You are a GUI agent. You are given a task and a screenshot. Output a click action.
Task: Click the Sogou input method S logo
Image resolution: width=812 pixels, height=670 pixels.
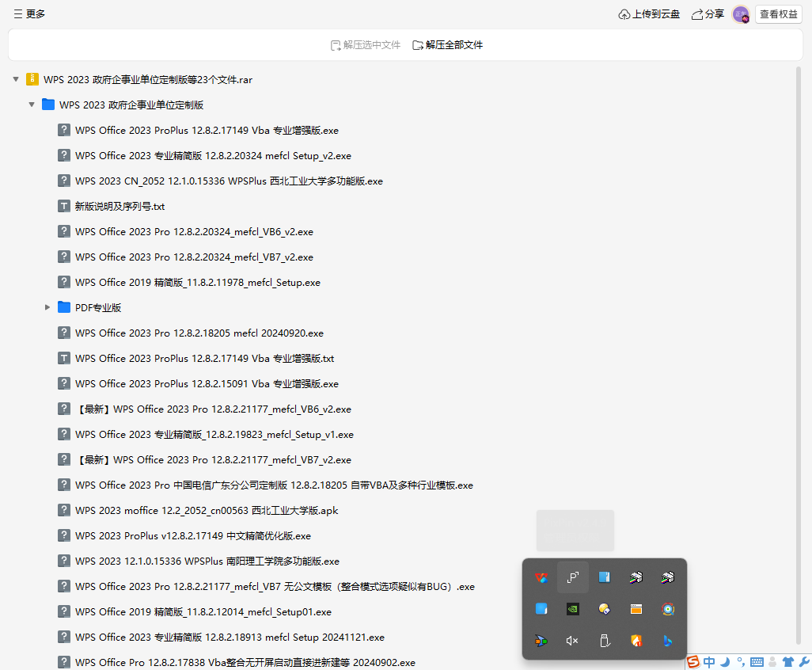(693, 662)
